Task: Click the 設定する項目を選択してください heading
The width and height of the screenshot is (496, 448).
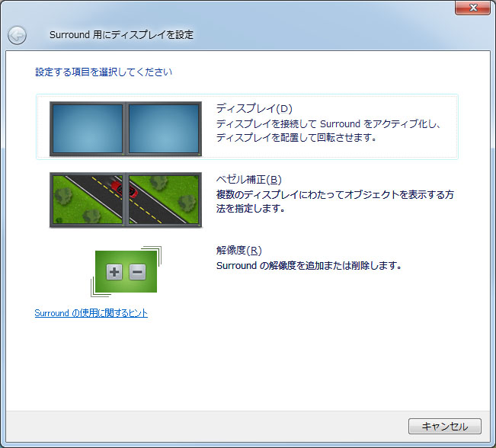Action: (104, 72)
